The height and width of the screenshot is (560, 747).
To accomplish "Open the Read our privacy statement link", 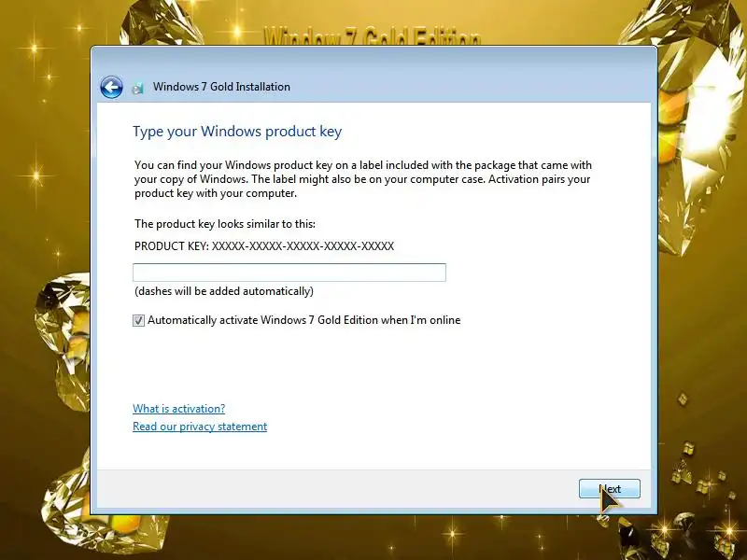I will [x=200, y=427].
